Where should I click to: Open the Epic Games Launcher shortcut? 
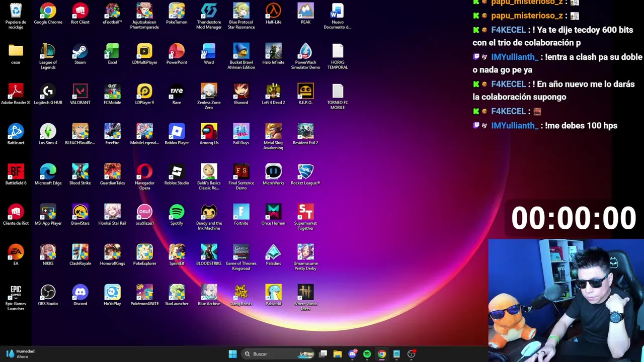coord(16,298)
